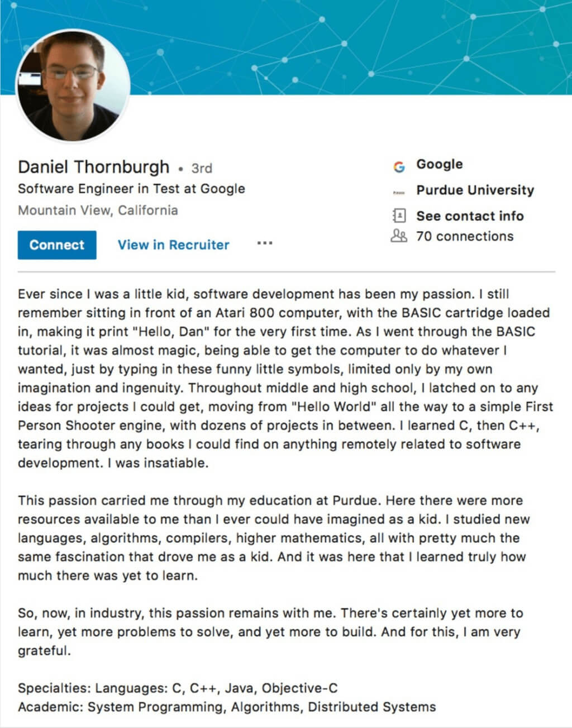
Task: Click the See contact info link
Action: (470, 216)
